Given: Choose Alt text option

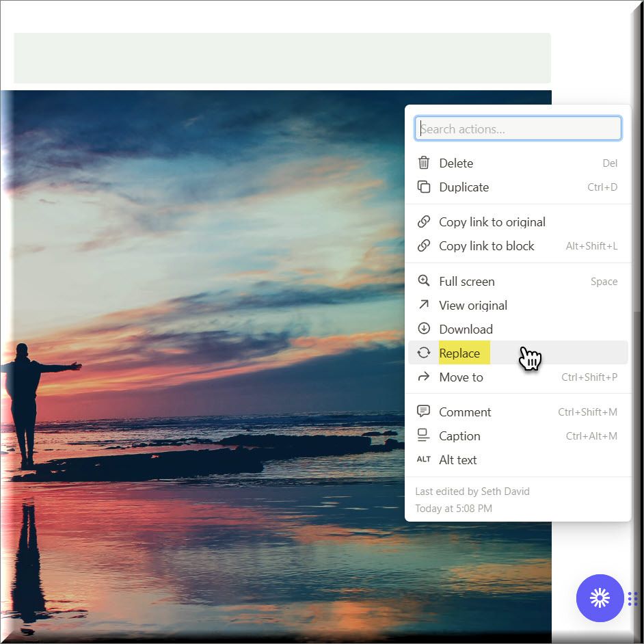Looking at the screenshot, I should (x=518, y=459).
